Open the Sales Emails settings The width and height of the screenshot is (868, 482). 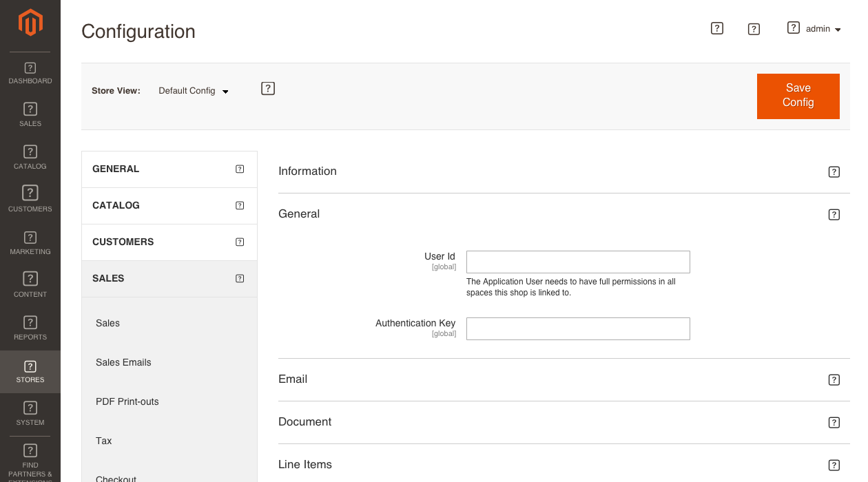coord(123,362)
